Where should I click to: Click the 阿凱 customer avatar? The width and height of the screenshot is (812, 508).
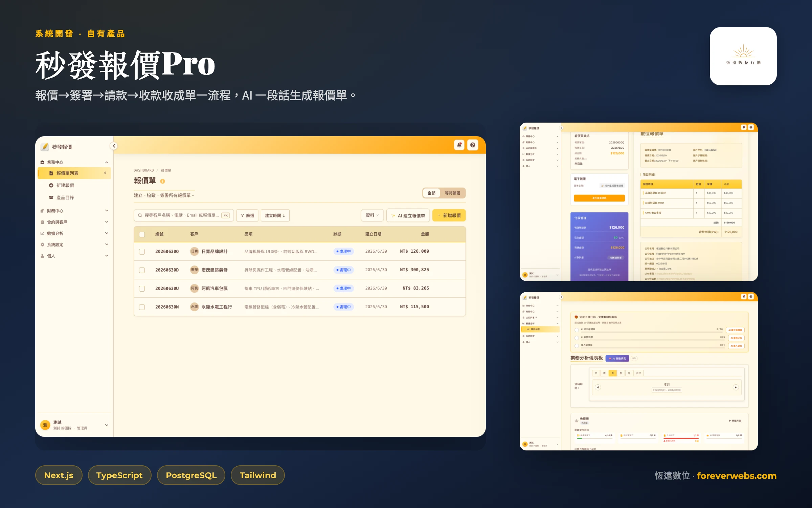pos(194,288)
